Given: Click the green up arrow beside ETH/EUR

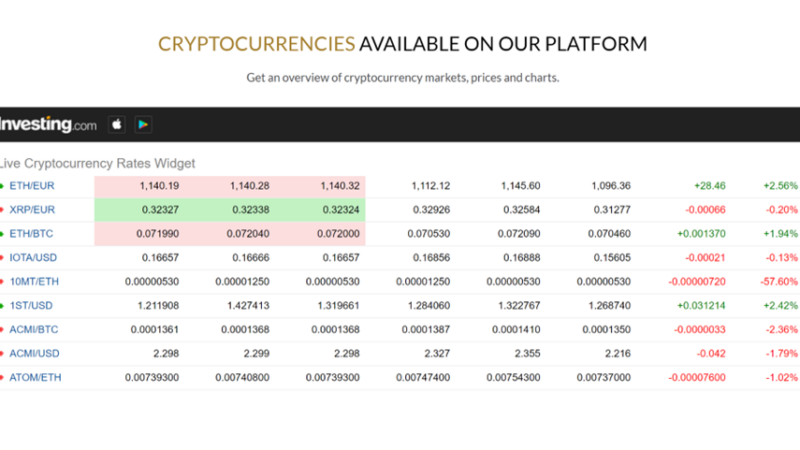Looking at the screenshot, I should (2, 186).
